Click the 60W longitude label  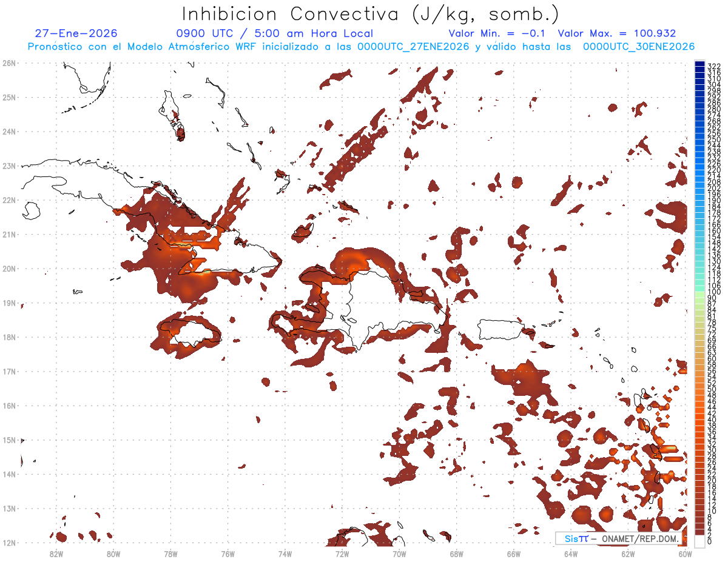pos(686,554)
